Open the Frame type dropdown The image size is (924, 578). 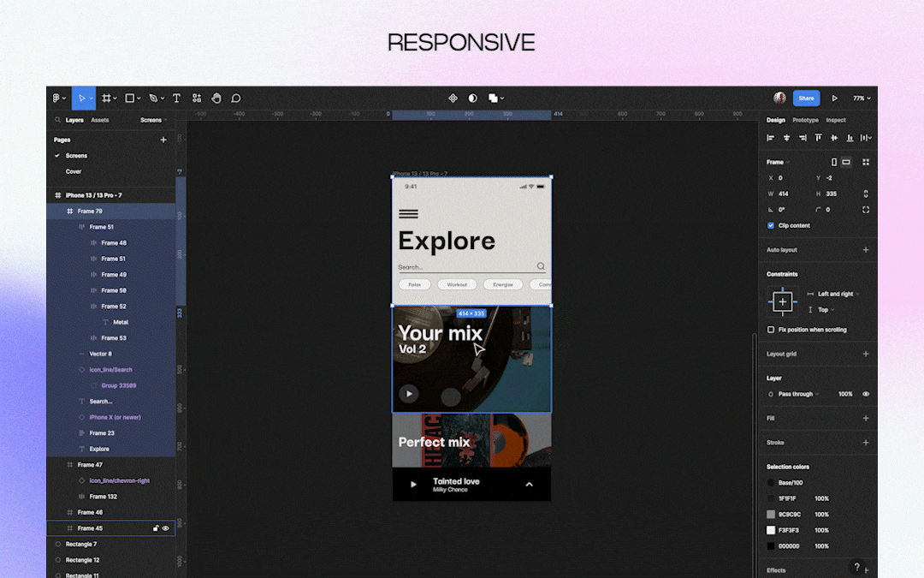point(778,162)
